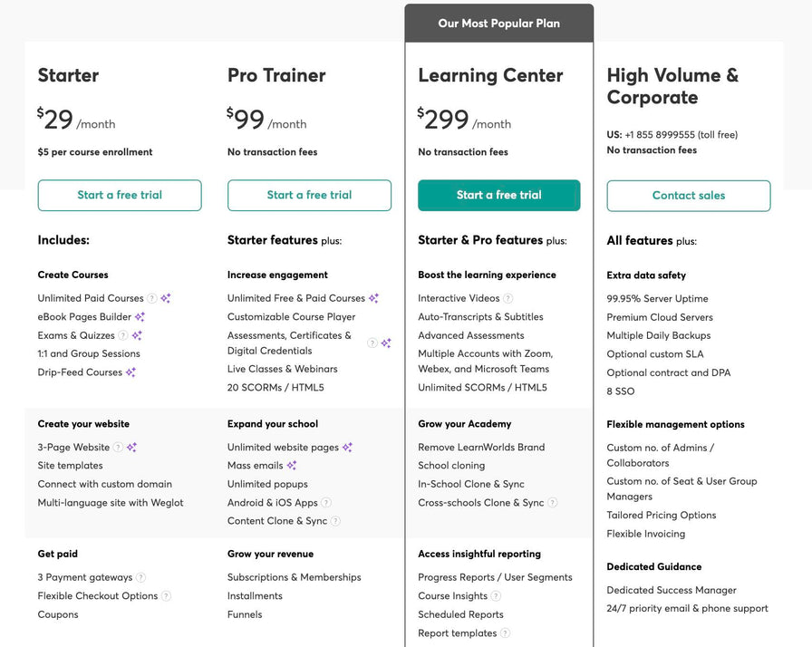Start a free trial for Pro Trainer
Image resolution: width=812 pixels, height=647 pixels.
pos(309,195)
